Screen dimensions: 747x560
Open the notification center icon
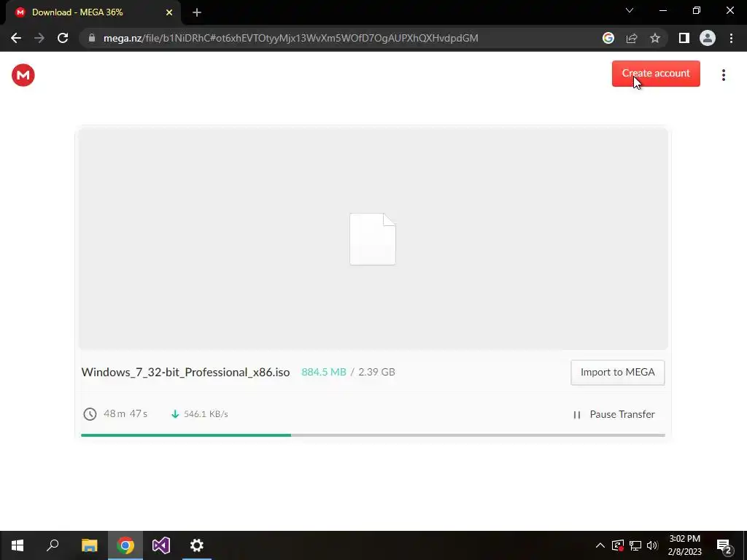[x=724, y=545]
